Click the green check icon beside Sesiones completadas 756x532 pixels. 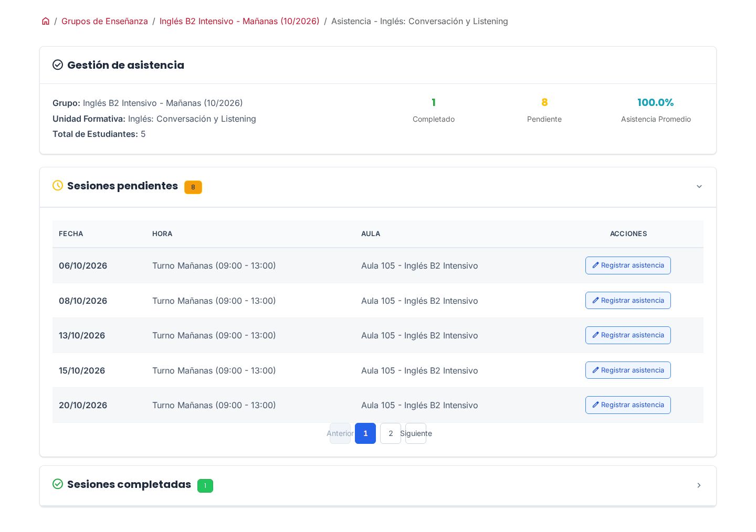pos(58,484)
